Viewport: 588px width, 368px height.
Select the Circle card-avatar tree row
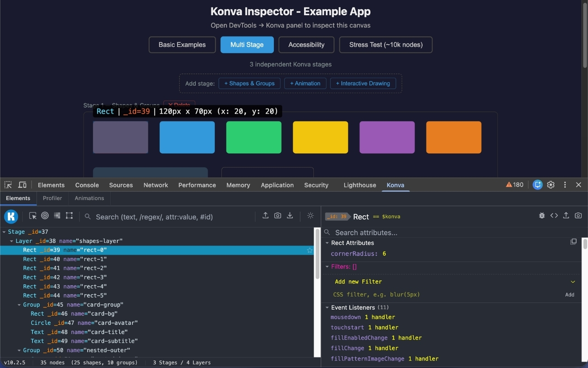[157, 323]
